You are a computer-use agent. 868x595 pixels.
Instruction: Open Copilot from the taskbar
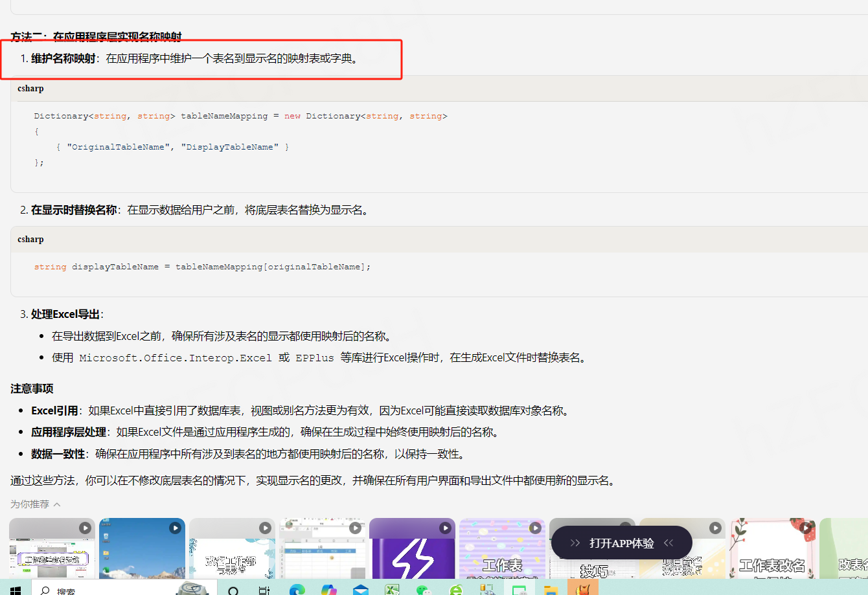[x=328, y=589]
